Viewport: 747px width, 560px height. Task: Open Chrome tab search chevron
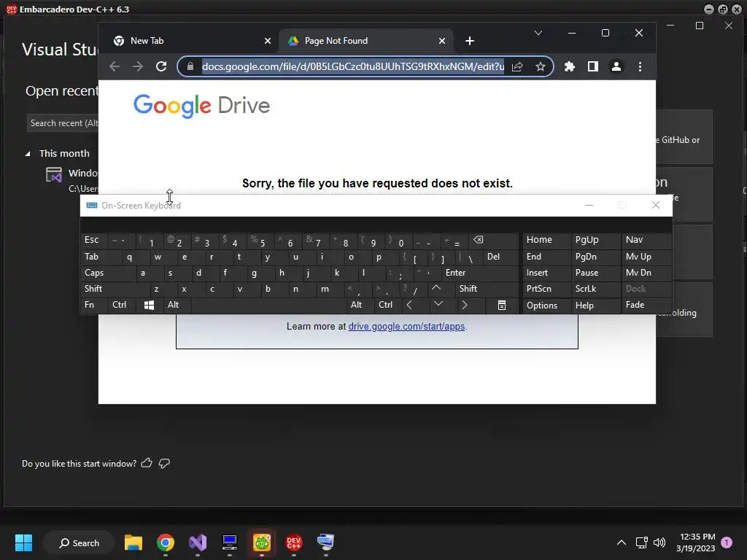[x=538, y=33]
